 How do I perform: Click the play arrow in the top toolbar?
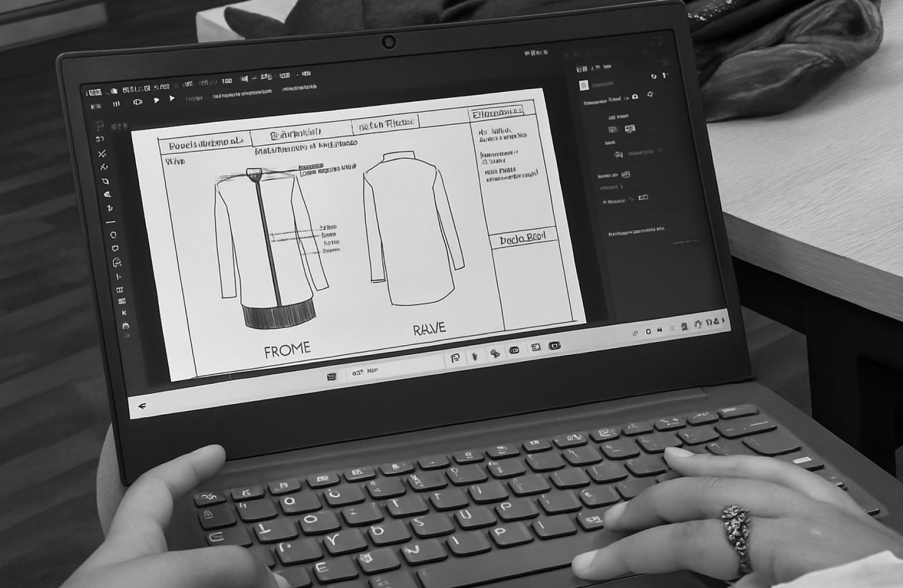point(172,99)
